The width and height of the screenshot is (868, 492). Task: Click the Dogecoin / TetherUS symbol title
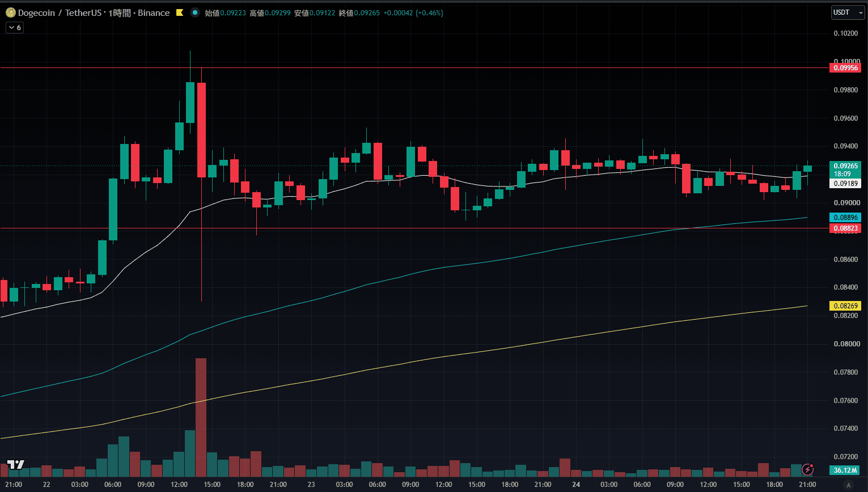pos(60,12)
